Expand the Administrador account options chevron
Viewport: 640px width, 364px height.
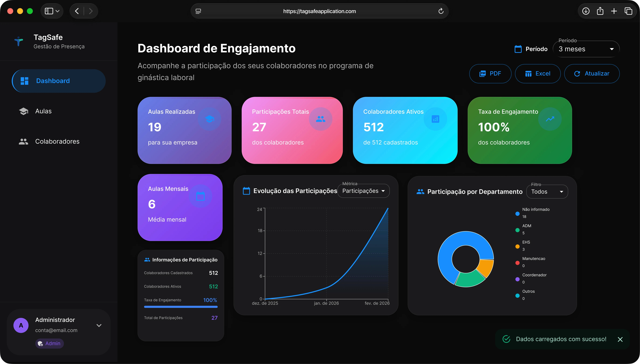[x=99, y=325]
